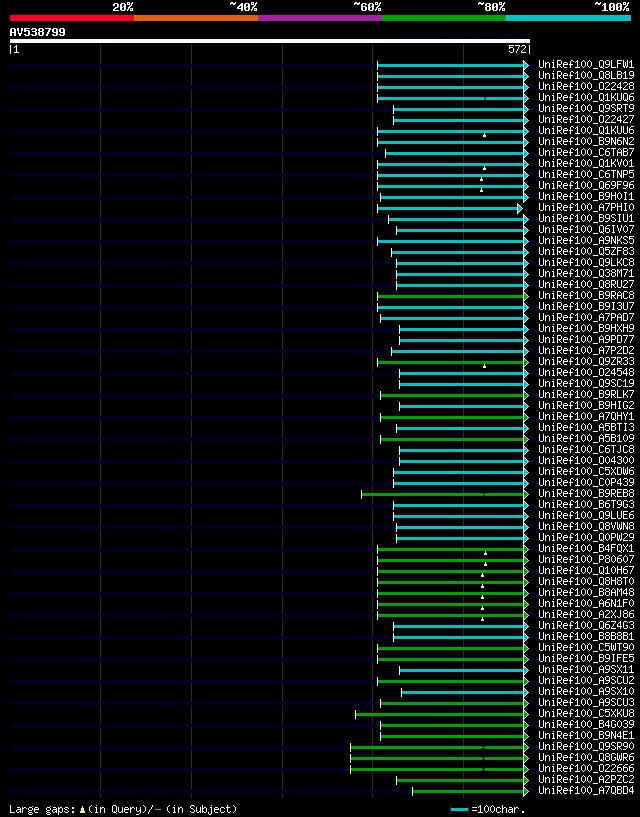The height and width of the screenshot is (817, 640).
Task: Open hit UniRef100_A7PHI0
Action: 586,207
